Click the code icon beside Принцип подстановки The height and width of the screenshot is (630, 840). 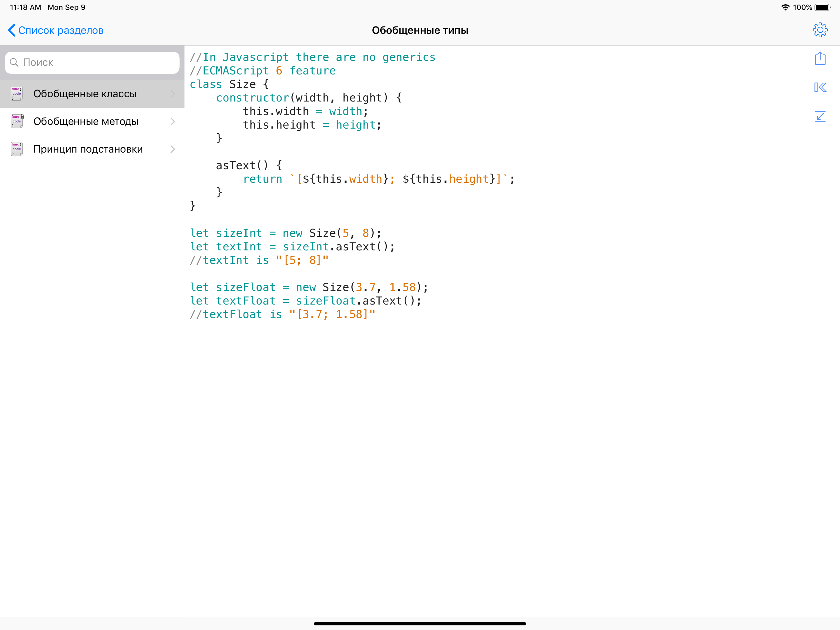coord(16,149)
